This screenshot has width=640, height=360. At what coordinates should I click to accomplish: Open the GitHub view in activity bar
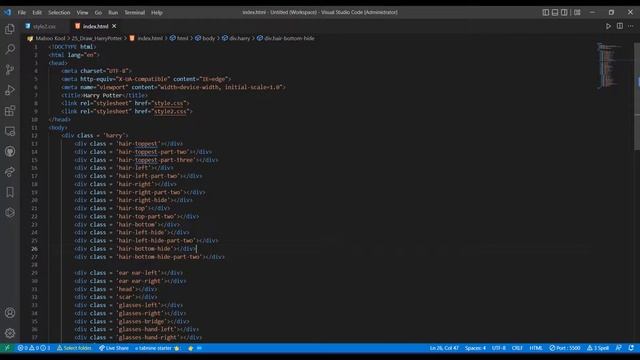[10, 151]
